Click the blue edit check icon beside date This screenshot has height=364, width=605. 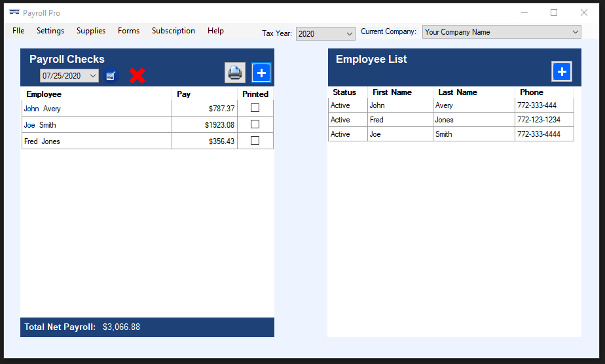pyautogui.click(x=111, y=76)
